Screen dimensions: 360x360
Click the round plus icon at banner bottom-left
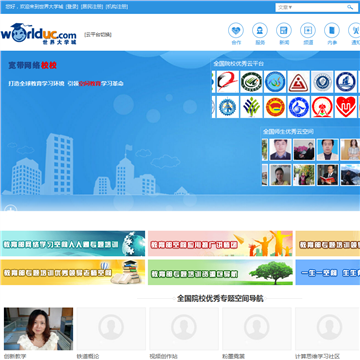pyautogui.click(x=11, y=209)
